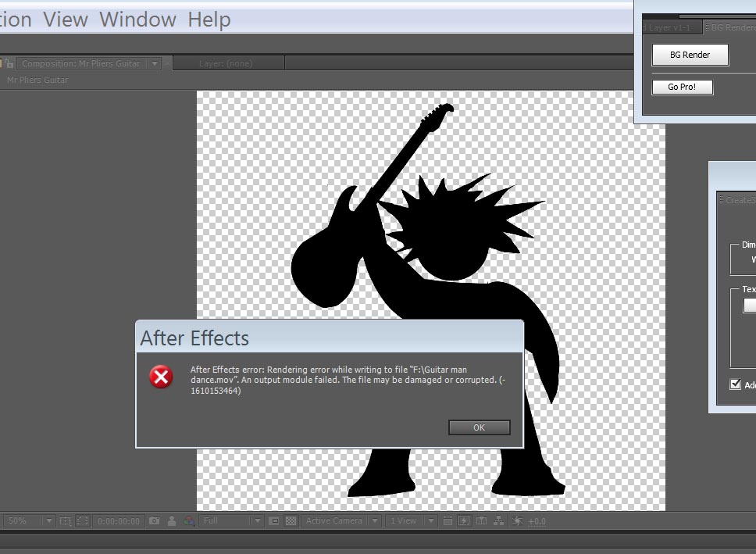Open the 50% magnification dropdown

48,521
